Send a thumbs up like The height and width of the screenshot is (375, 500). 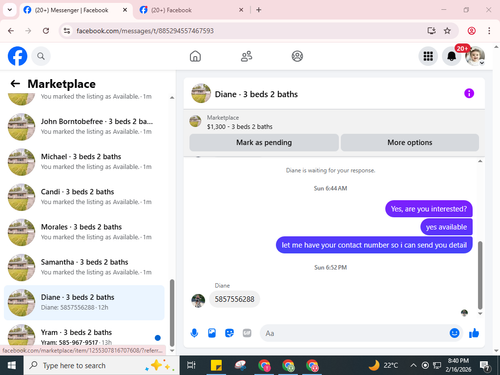(x=474, y=333)
